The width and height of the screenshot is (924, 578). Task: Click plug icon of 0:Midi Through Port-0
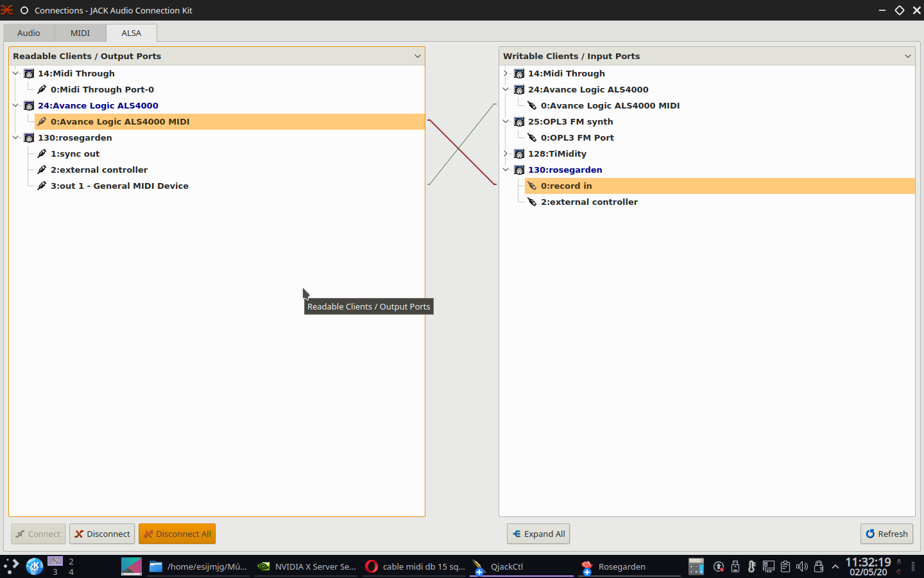click(42, 89)
